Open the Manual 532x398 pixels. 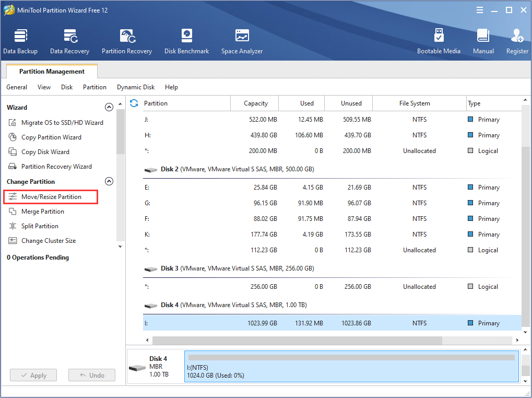tap(483, 41)
